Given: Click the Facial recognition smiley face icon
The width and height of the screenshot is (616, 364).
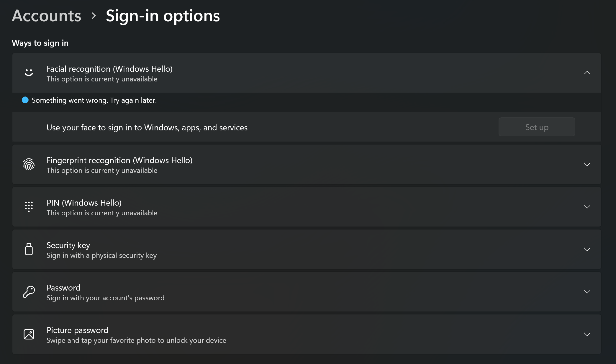Looking at the screenshot, I should coord(29,73).
